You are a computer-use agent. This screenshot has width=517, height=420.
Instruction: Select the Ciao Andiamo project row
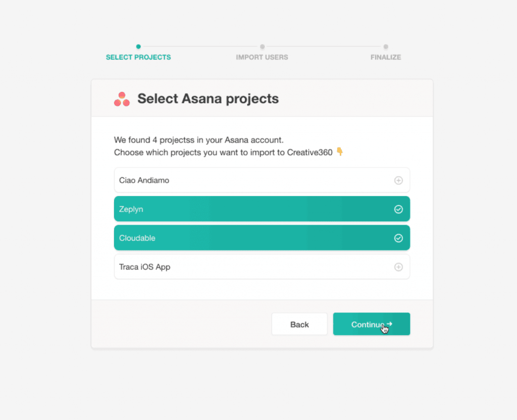(x=262, y=180)
